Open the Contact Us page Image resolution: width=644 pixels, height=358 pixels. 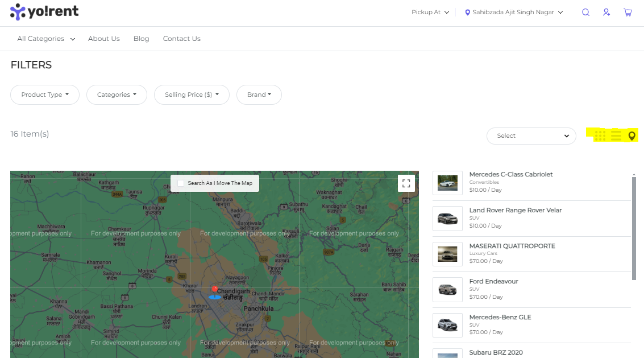[x=181, y=39]
